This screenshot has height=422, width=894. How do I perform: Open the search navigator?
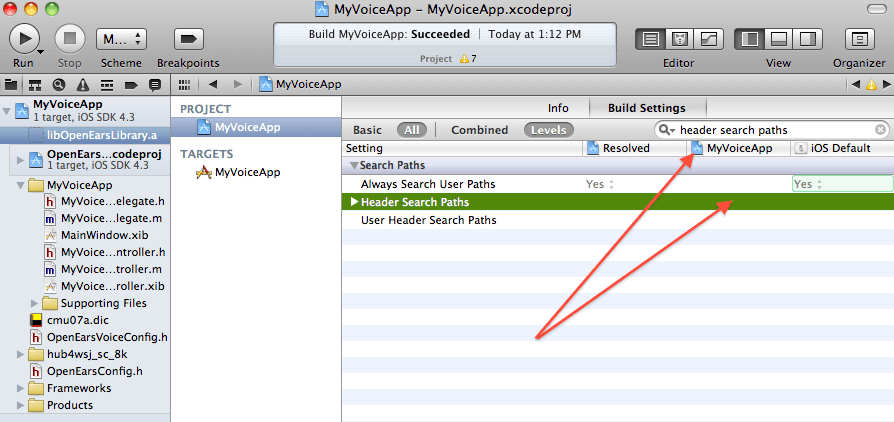click(58, 85)
